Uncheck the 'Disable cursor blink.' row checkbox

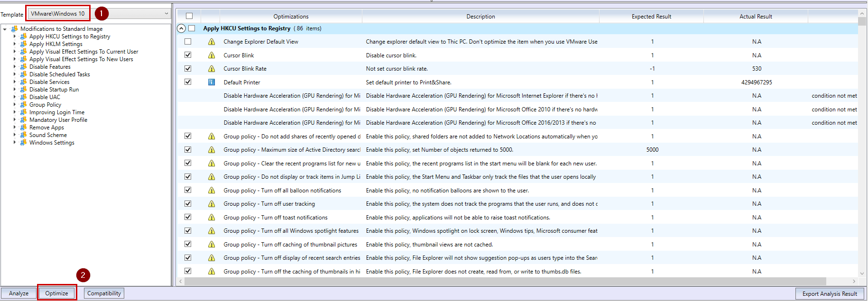point(188,55)
